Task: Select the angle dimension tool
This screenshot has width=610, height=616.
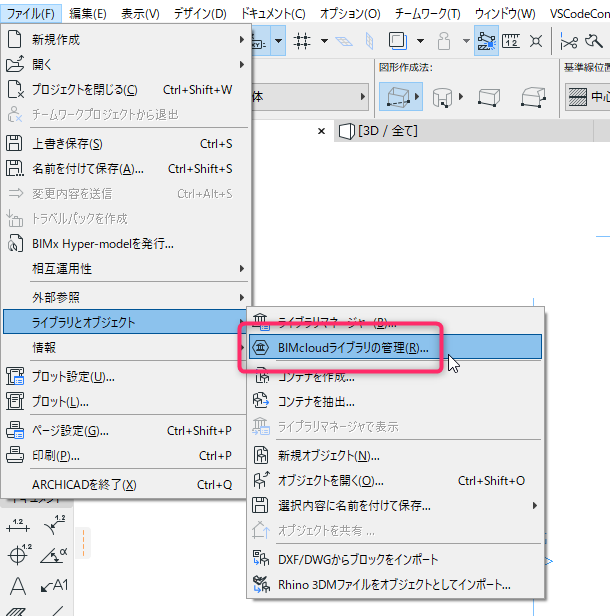Action: 54,555
